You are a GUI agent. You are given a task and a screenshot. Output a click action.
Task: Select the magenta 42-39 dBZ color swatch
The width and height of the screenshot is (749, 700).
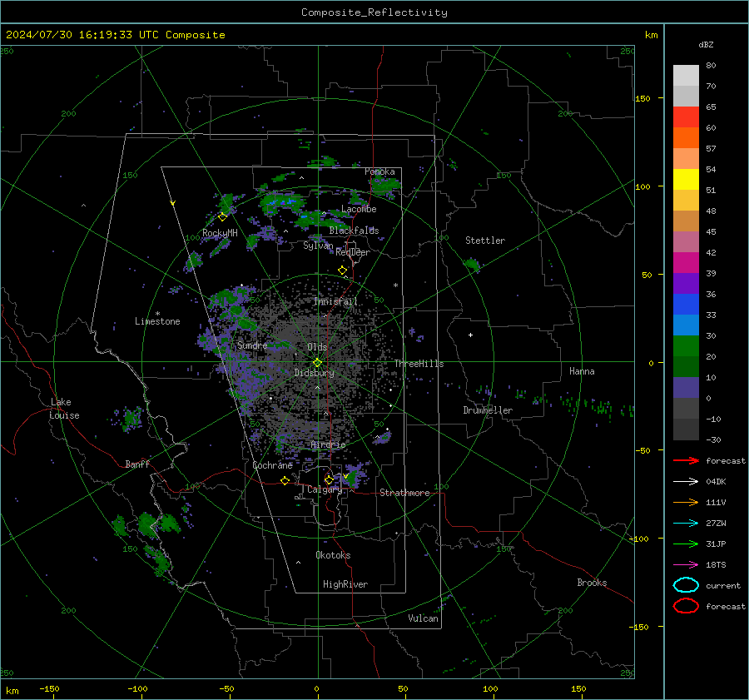[686, 263]
